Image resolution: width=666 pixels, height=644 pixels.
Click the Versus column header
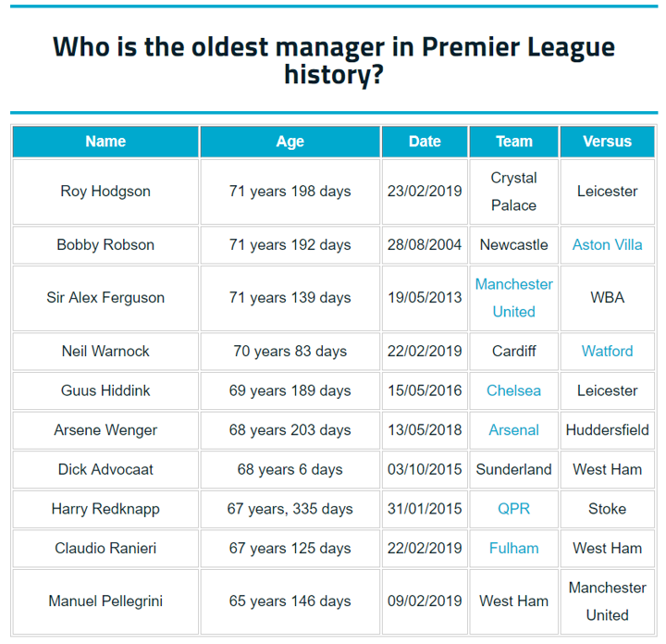[607, 142]
